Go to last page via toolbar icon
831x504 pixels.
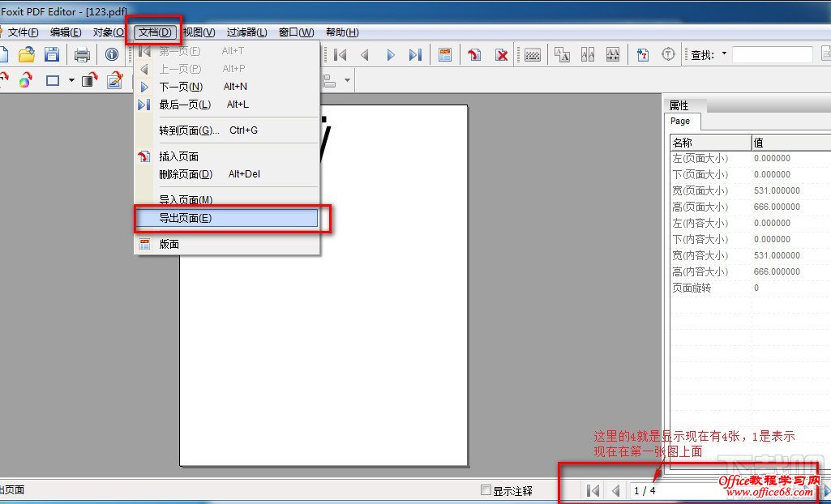click(415, 54)
